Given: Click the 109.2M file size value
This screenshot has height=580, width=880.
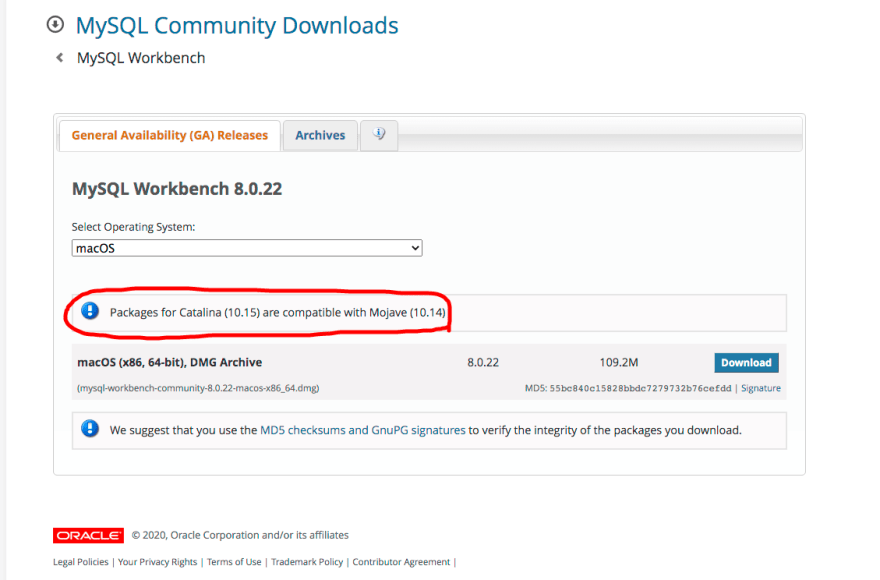Looking at the screenshot, I should pos(618,362).
